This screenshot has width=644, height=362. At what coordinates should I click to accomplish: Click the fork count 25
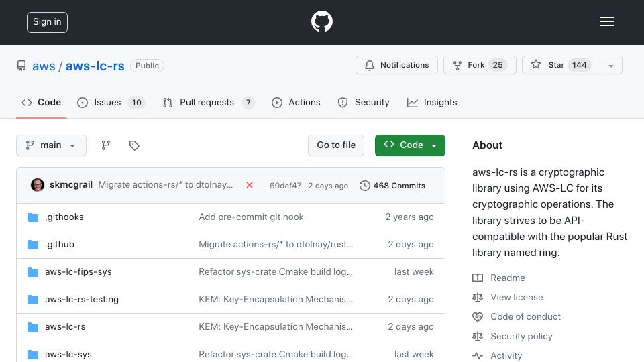tap(497, 65)
